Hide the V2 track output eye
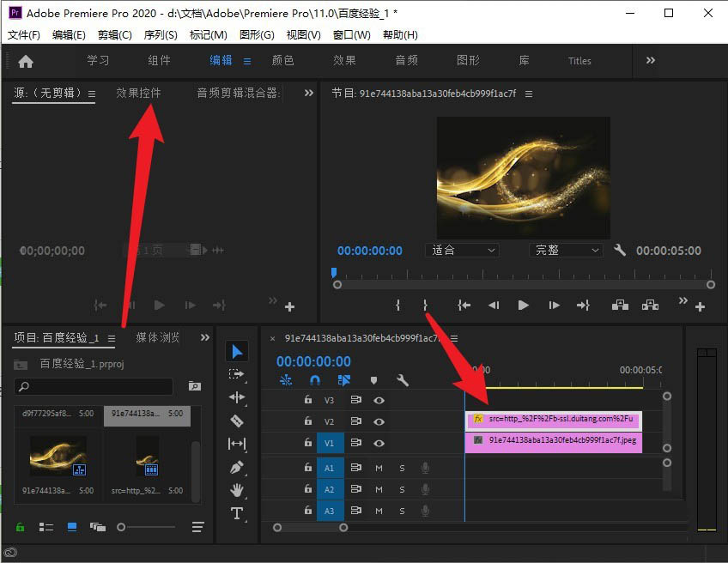728x563 pixels. tap(379, 421)
